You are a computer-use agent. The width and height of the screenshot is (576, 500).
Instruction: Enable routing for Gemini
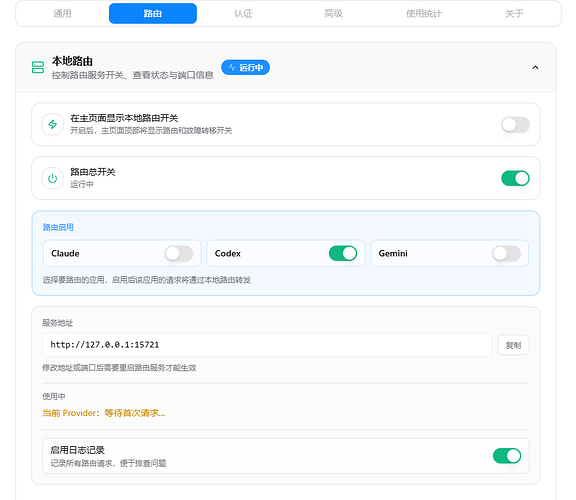[507, 253]
